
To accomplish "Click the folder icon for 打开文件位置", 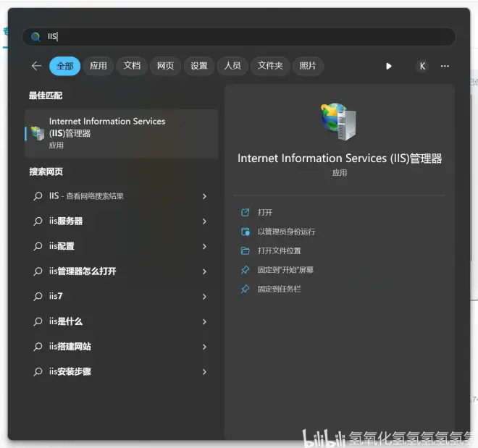I will coord(245,250).
